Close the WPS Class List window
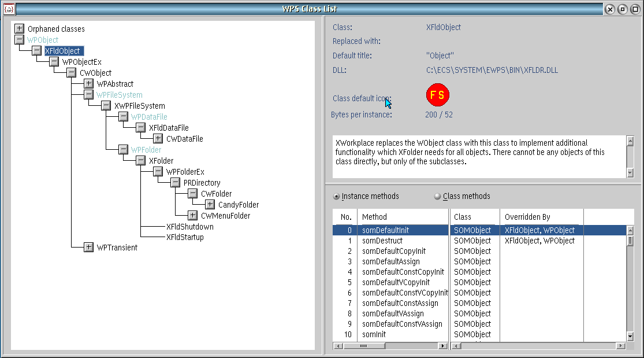This screenshot has height=358, width=644. tap(610, 9)
